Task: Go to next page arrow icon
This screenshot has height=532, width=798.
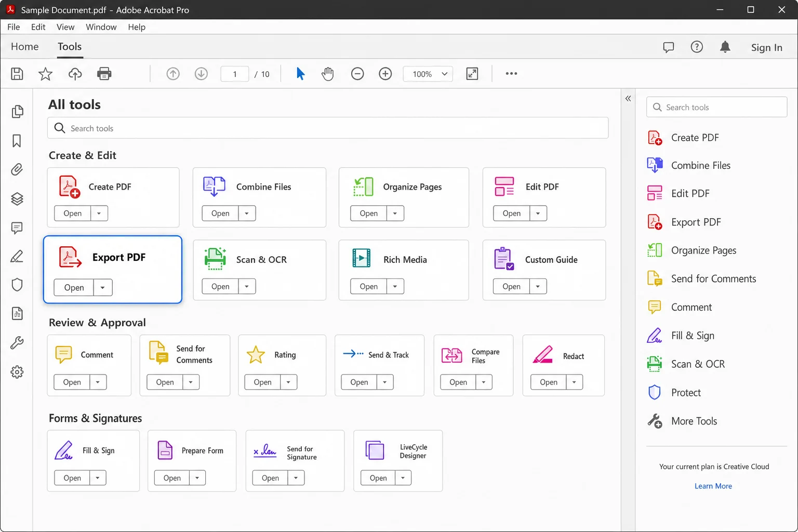Action: (x=201, y=74)
